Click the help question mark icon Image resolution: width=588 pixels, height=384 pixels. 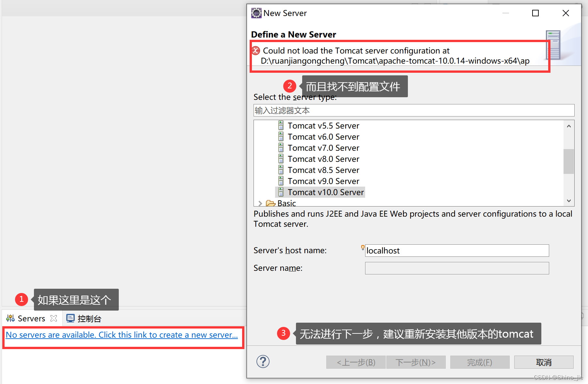point(263,361)
